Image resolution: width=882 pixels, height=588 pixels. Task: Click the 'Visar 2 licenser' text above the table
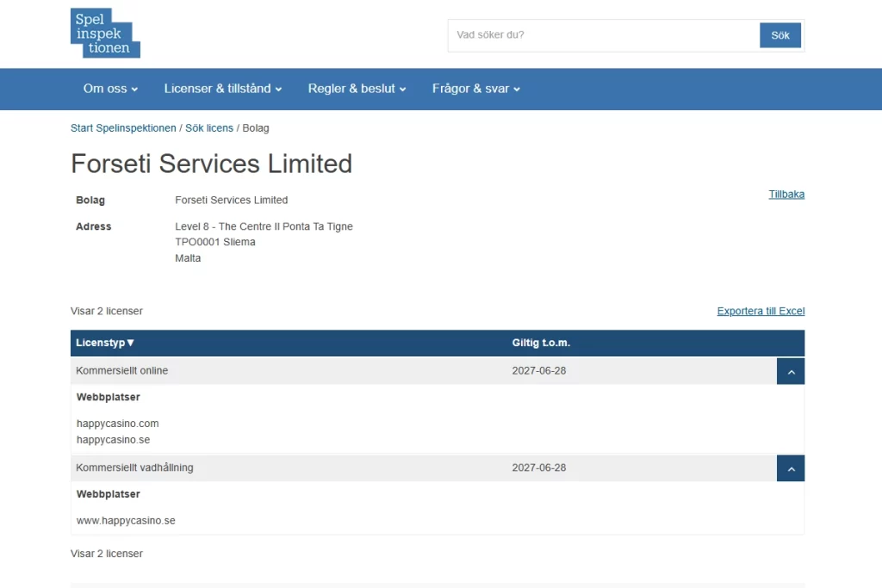pyautogui.click(x=107, y=311)
